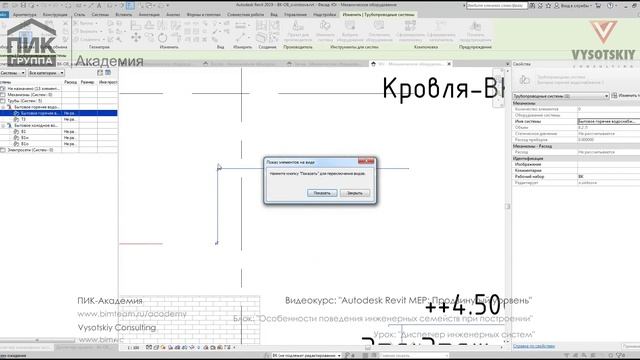Open the Системы dropdown in the System Browser

pyautogui.click(x=13, y=73)
